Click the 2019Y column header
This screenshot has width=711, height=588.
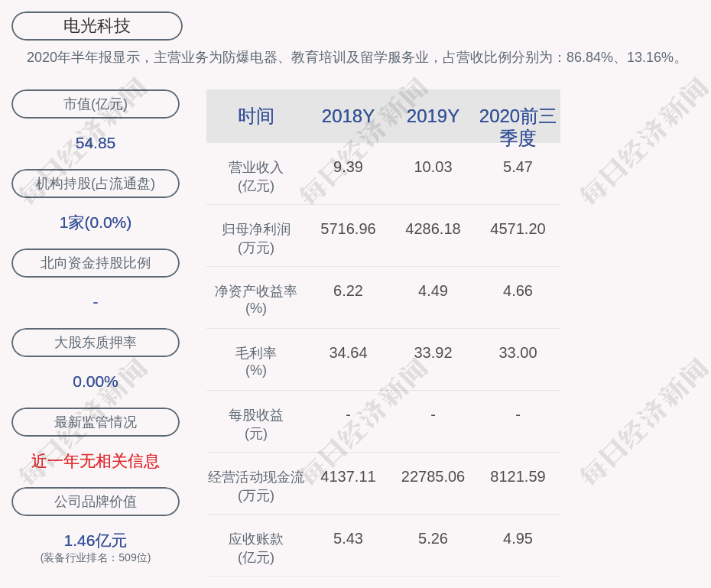(433, 116)
